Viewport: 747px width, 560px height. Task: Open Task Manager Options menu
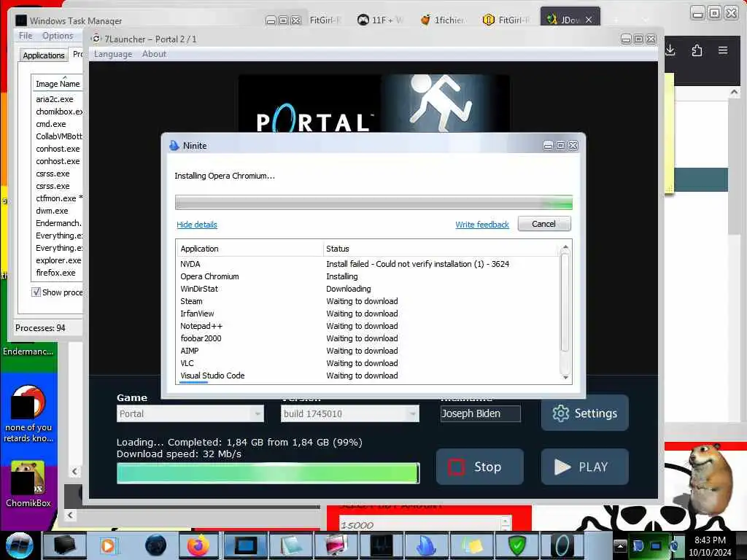pyautogui.click(x=58, y=36)
